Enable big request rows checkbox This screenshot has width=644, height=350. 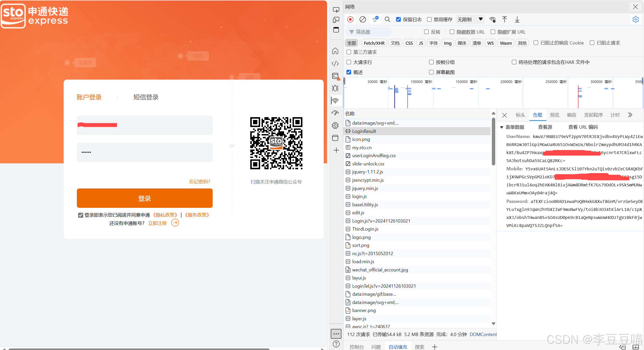pos(349,62)
